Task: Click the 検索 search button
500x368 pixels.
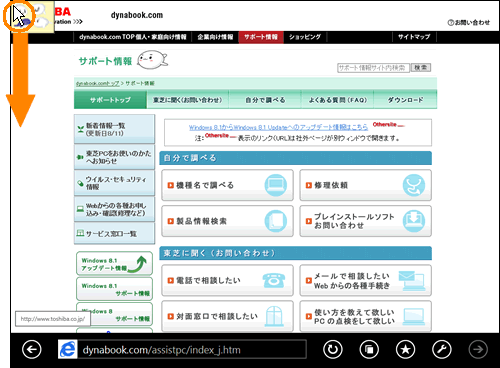Action: [x=421, y=68]
